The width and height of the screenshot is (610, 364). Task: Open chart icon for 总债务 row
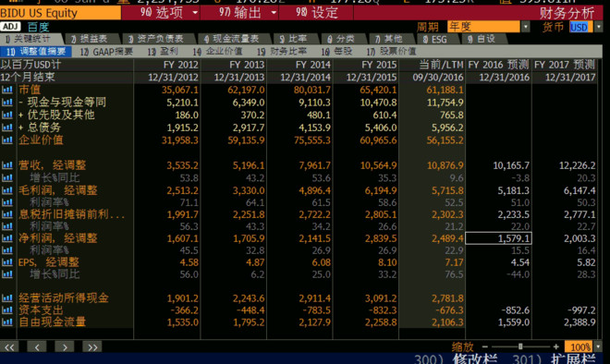(7, 127)
